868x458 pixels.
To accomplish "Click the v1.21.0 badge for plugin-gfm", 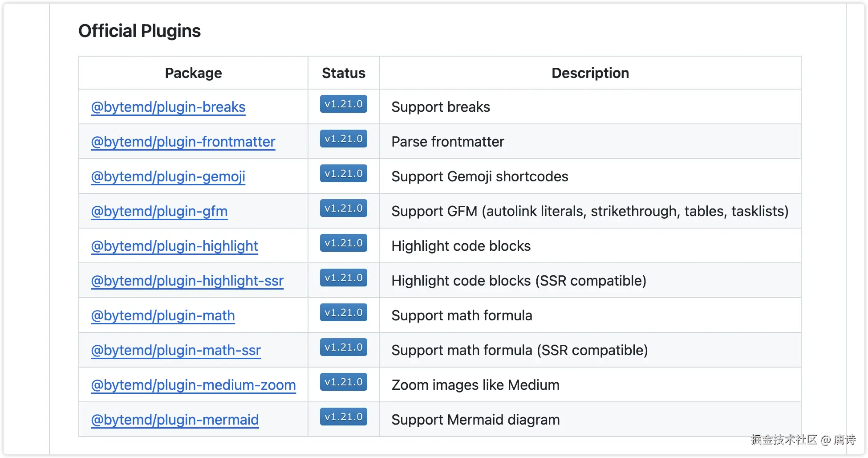I will (343, 208).
